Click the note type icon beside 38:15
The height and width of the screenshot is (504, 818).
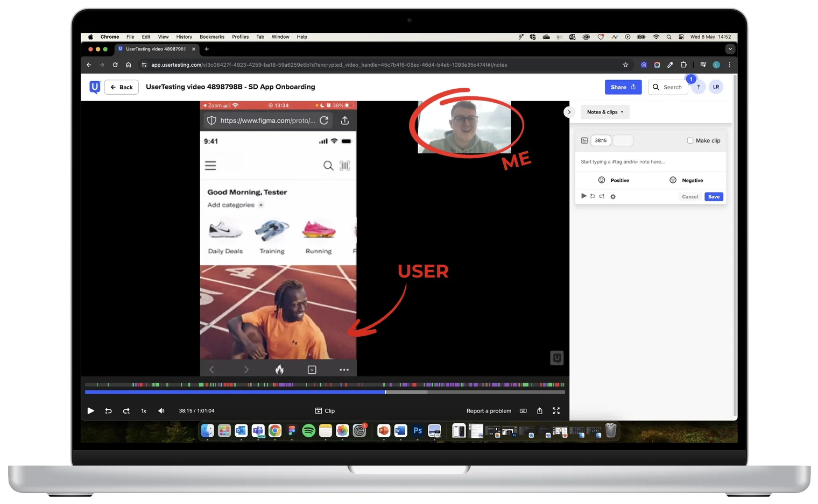click(x=584, y=140)
